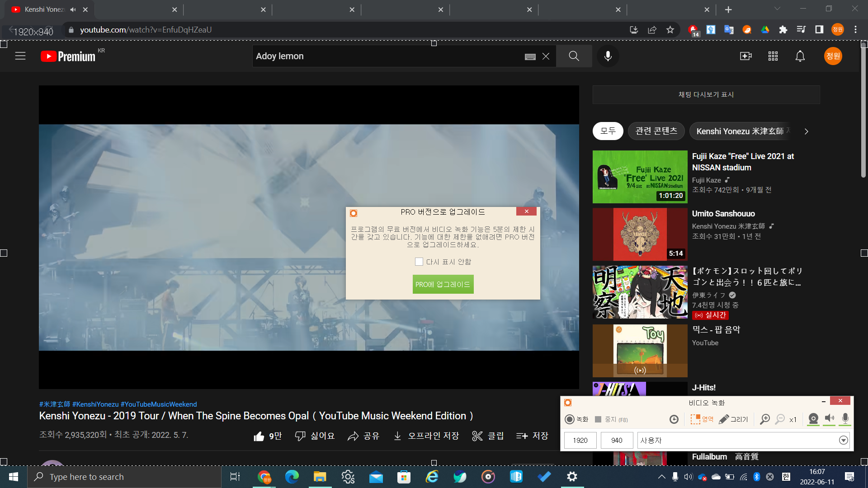
Task: Open the Umito Sanshouuo video thumbnail
Action: [640, 234]
